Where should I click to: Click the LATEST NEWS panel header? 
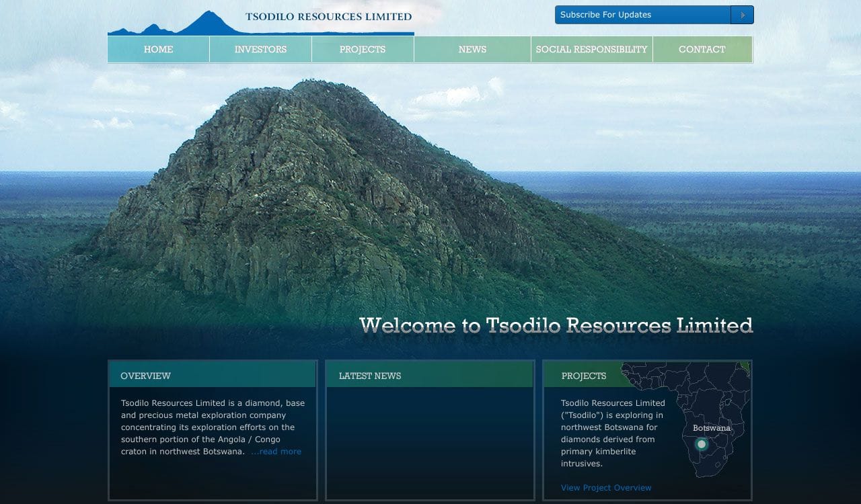370,376
